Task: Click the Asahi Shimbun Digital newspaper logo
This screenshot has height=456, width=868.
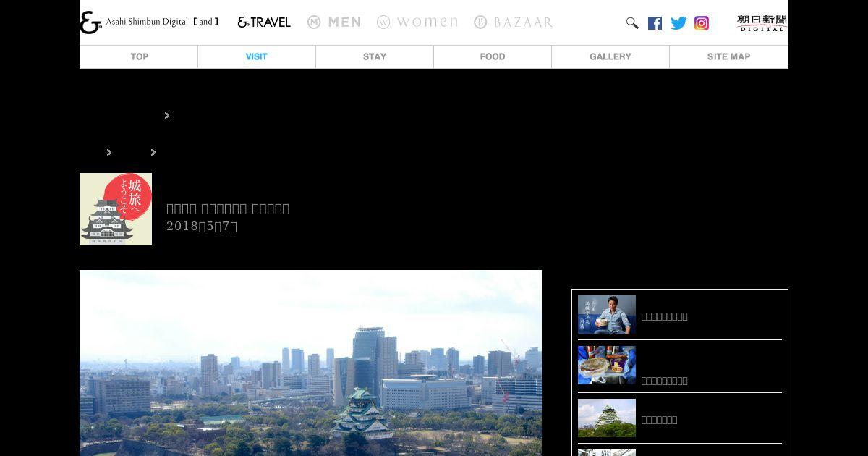Action: click(x=762, y=23)
